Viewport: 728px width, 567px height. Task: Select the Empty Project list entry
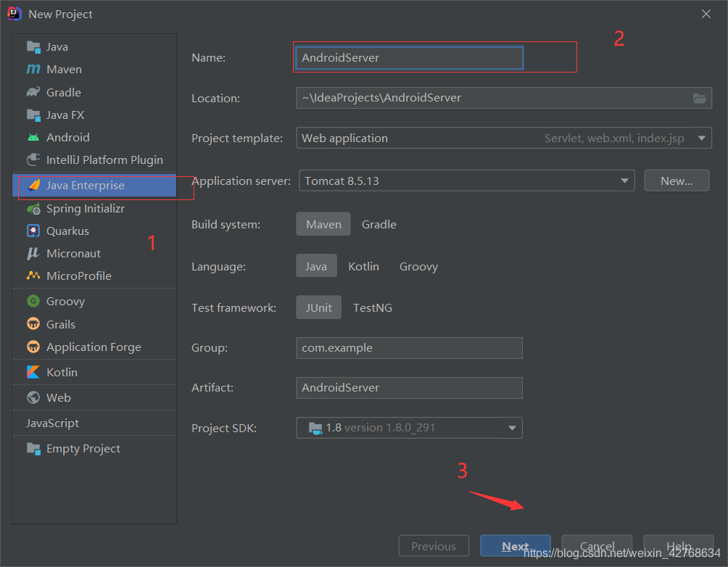(94, 449)
